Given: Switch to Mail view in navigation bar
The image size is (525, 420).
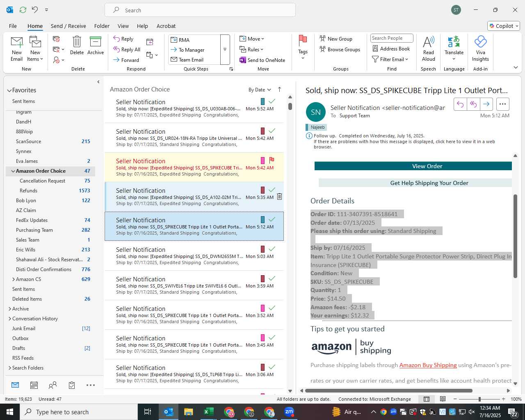Looking at the screenshot, I should coord(15,385).
